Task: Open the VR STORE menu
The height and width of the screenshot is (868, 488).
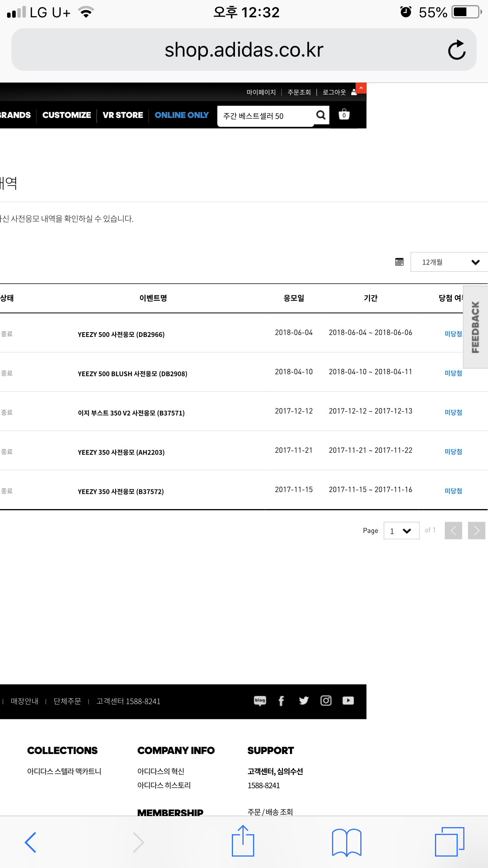Action: coord(123,115)
